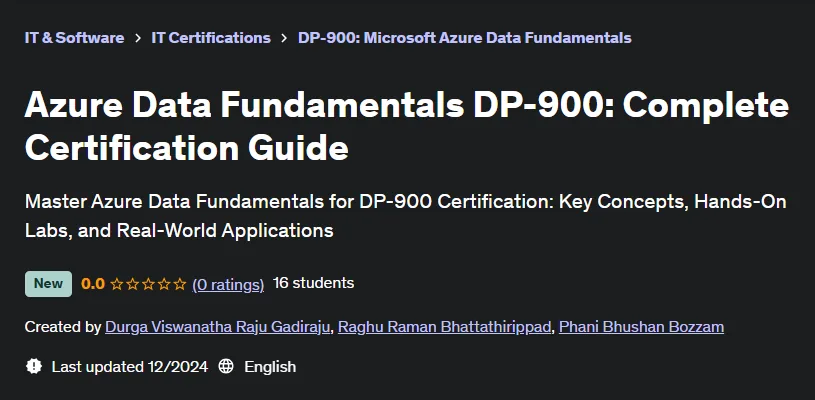Open instructor Raghu Raman Bhattathirippad's profile
Image resolution: width=815 pixels, height=400 pixels.
pos(444,327)
